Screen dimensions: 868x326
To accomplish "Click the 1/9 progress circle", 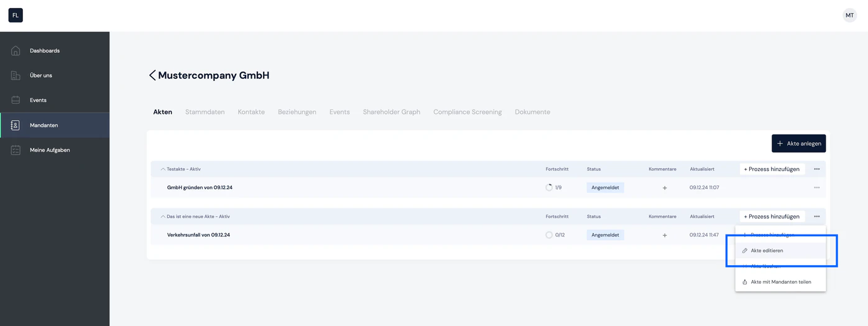I will [549, 187].
